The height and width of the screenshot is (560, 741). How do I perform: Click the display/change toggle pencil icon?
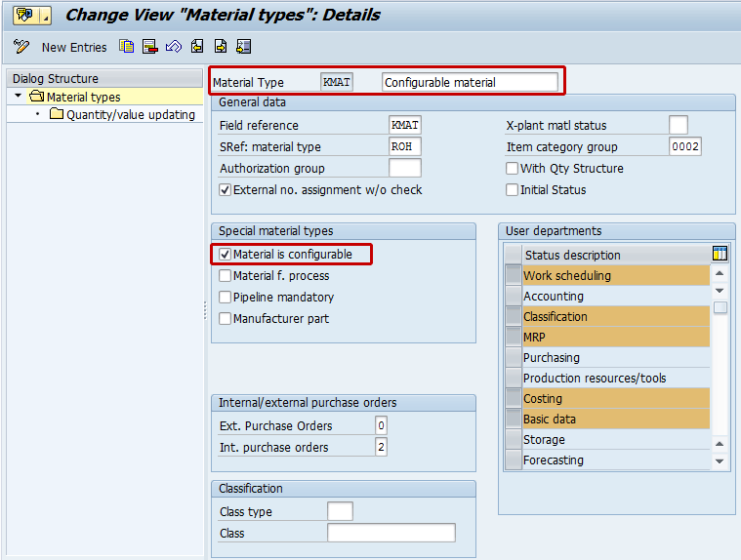[21, 47]
